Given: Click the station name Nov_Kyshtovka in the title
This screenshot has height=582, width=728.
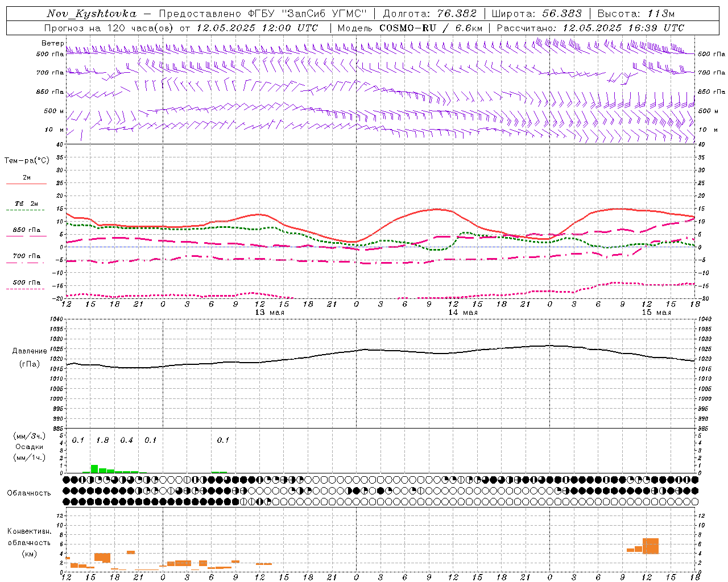Looking at the screenshot, I should pos(92,14).
